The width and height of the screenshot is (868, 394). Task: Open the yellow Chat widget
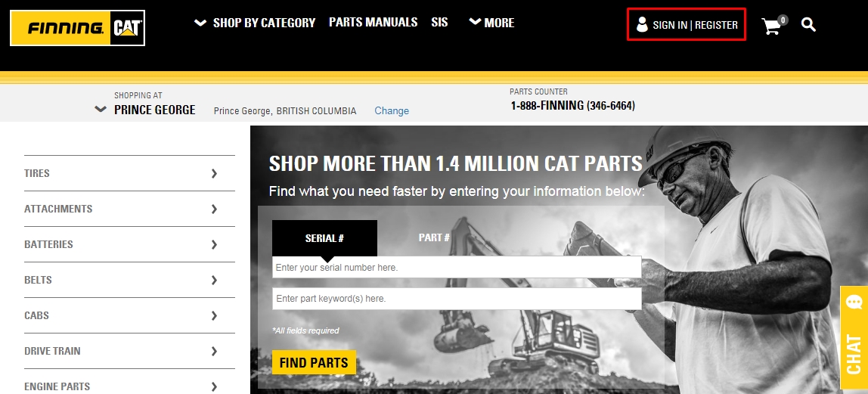854,337
